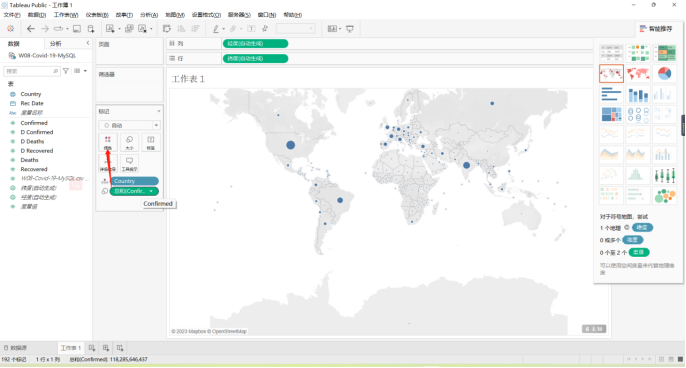Click the pin fix axes toolbar icon
The width and height of the screenshot is (686, 368).
[x=265, y=29]
